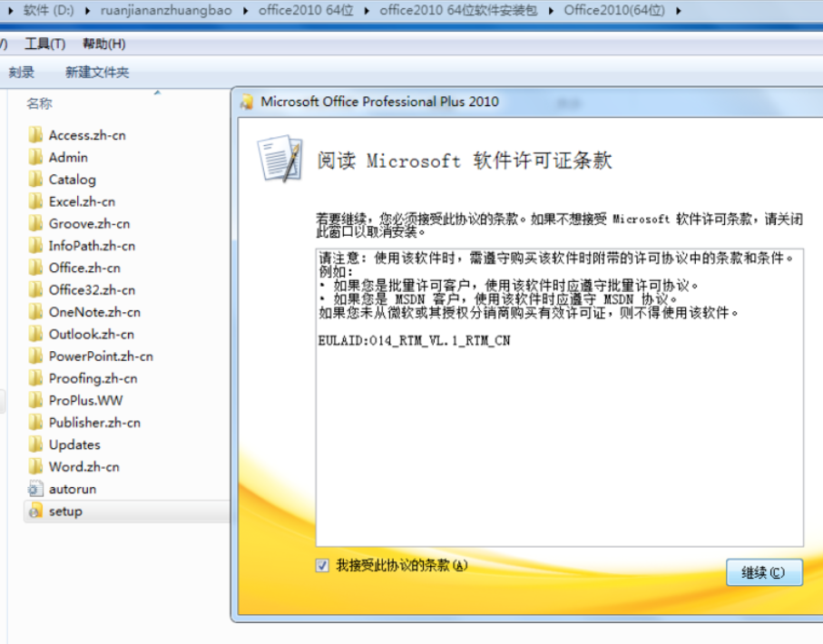
Task: Select the Admin folder name
Action: coord(68,158)
